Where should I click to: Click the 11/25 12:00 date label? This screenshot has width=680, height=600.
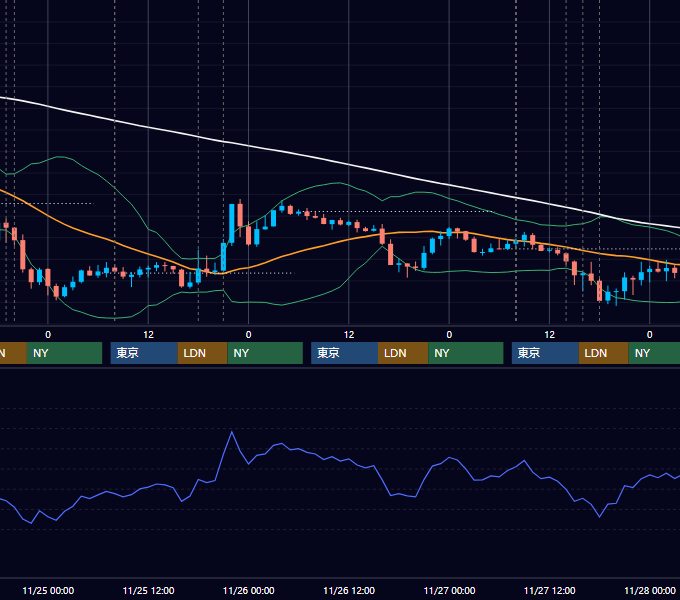click(148, 590)
